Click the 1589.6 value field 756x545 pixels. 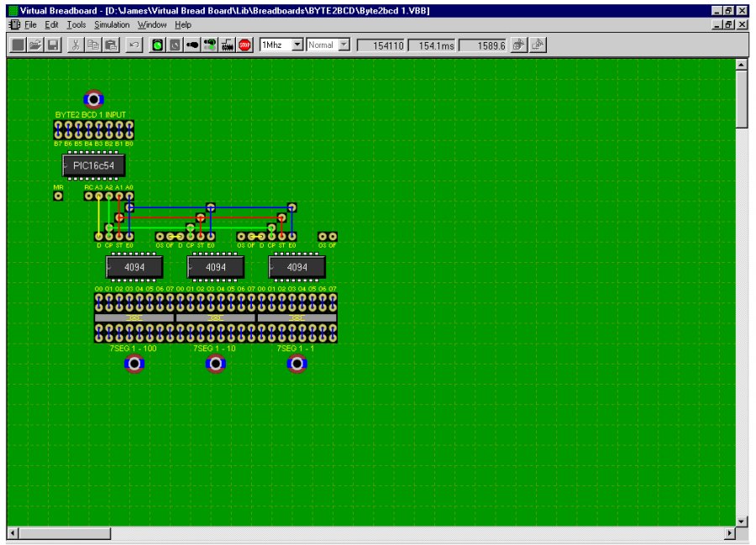point(483,46)
